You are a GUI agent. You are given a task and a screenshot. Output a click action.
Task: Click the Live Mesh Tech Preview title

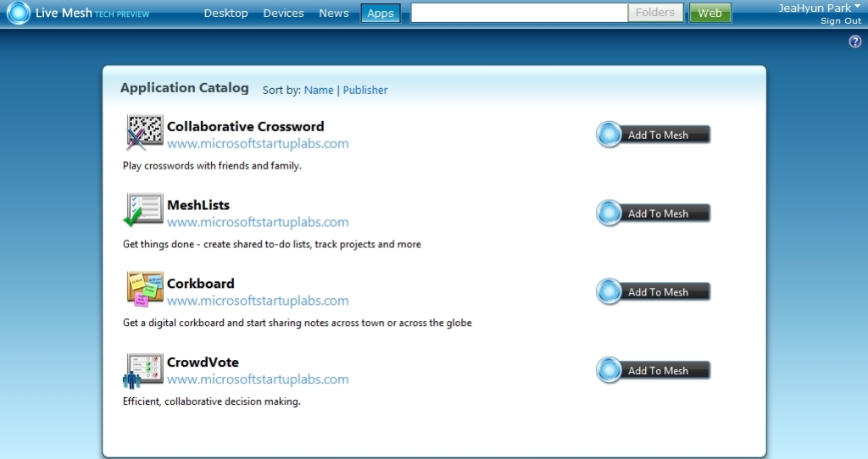92,14
